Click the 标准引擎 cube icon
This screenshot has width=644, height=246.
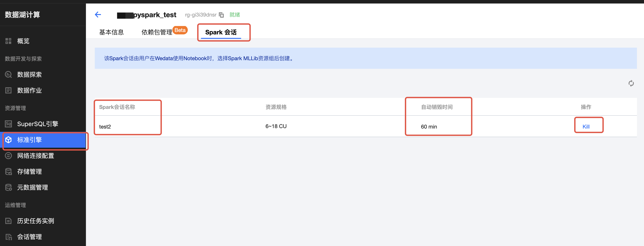coord(9,140)
